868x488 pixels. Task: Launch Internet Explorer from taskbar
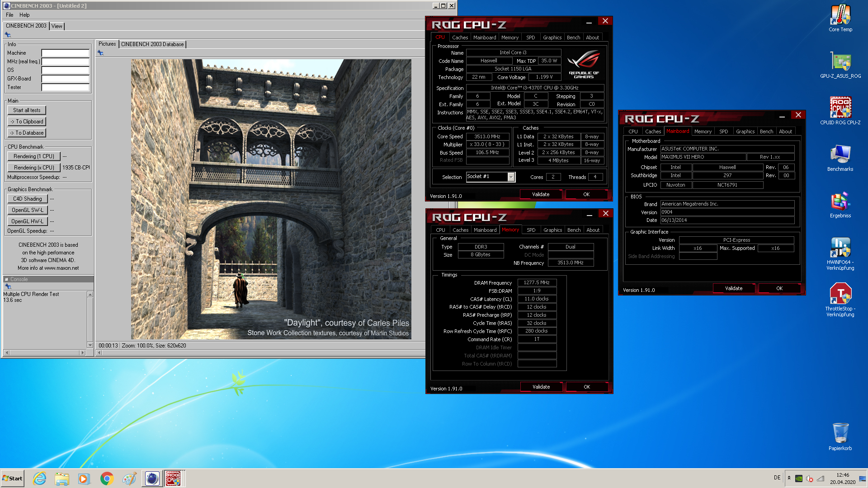(40, 479)
